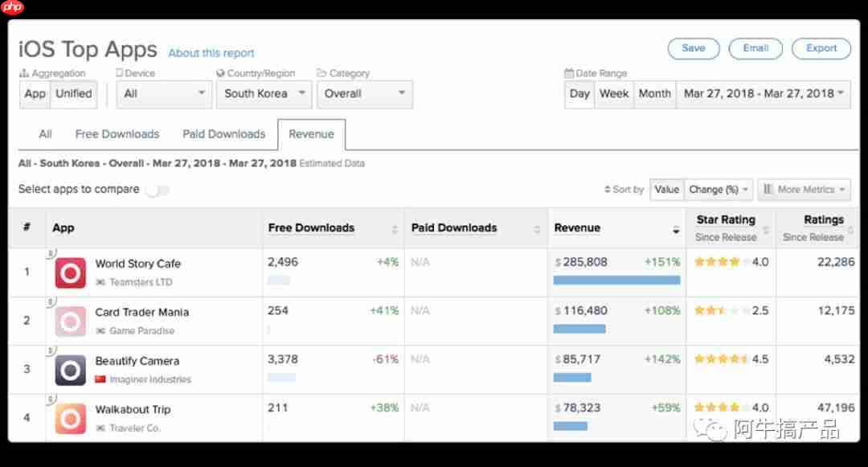
Task: Open the World Story Cafe app icon
Action: 70,272
